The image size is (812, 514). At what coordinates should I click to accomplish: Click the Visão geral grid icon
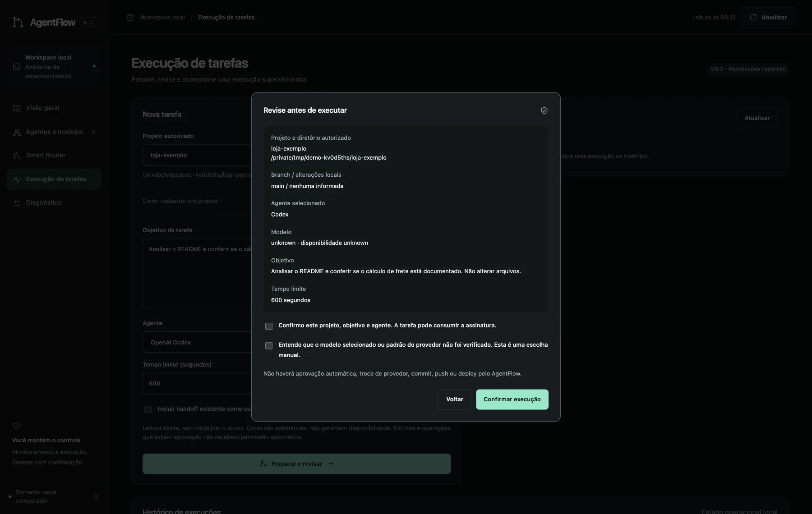17,108
